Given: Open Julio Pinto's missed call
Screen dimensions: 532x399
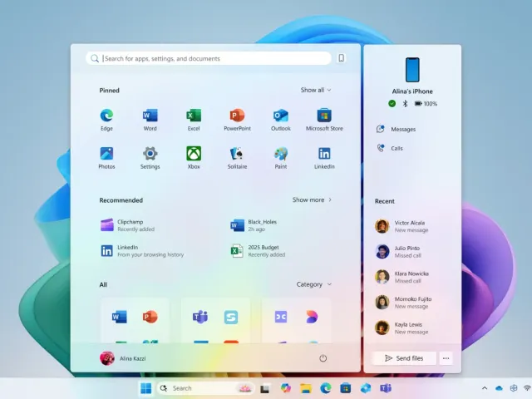Looking at the screenshot, I should point(397,252).
